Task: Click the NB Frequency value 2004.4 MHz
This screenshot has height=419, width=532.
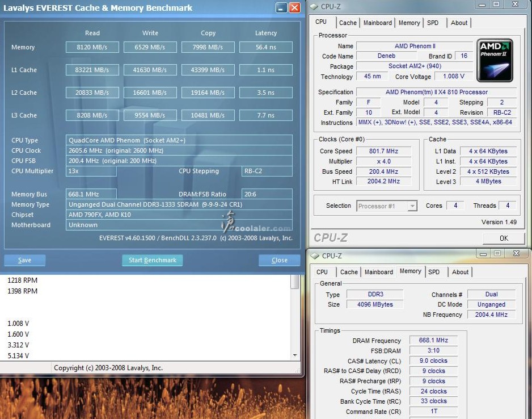Action: 491,315
